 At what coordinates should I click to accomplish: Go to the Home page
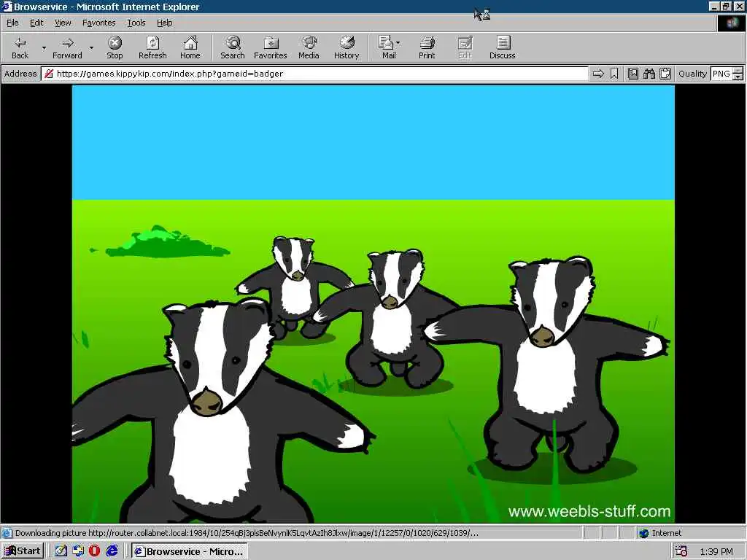point(190,47)
